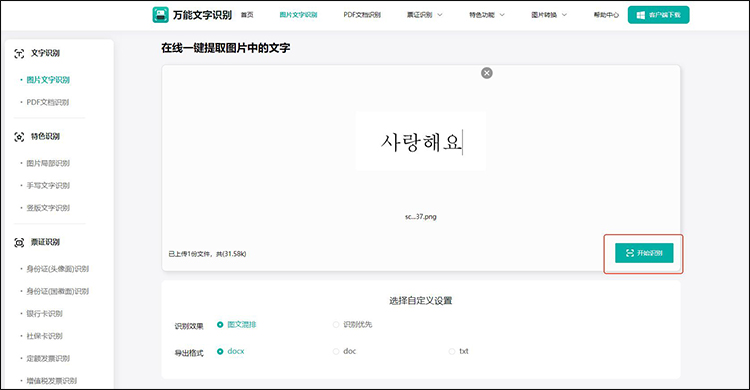Open the 帮助中心 link in the top navigation
The height and width of the screenshot is (390, 750).
click(606, 15)
